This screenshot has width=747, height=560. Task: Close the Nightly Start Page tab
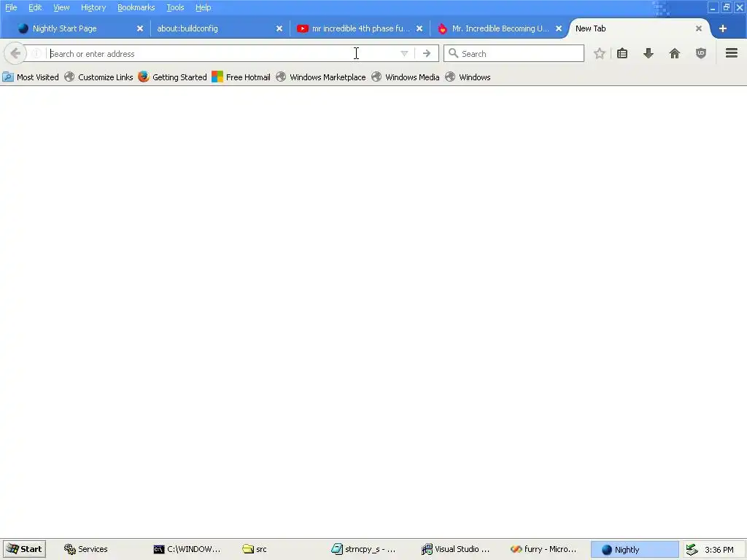coord(140,28)
